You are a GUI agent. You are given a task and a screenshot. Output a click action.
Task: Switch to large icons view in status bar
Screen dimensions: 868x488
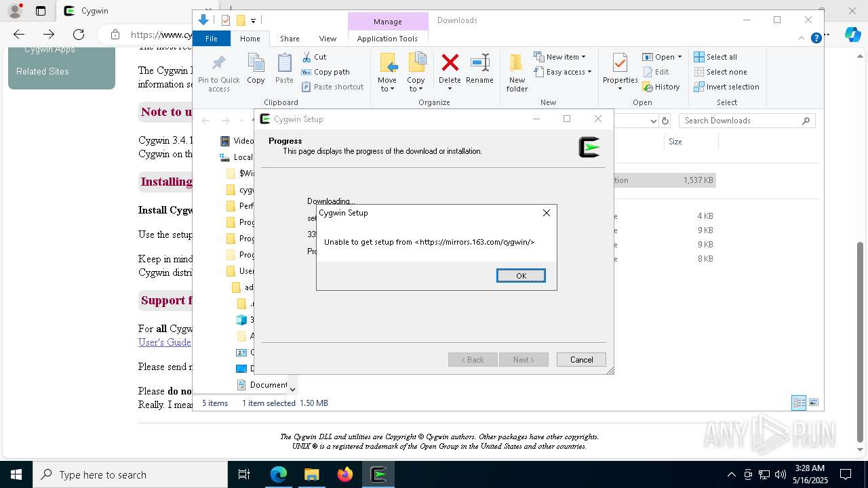pos(814,403)
